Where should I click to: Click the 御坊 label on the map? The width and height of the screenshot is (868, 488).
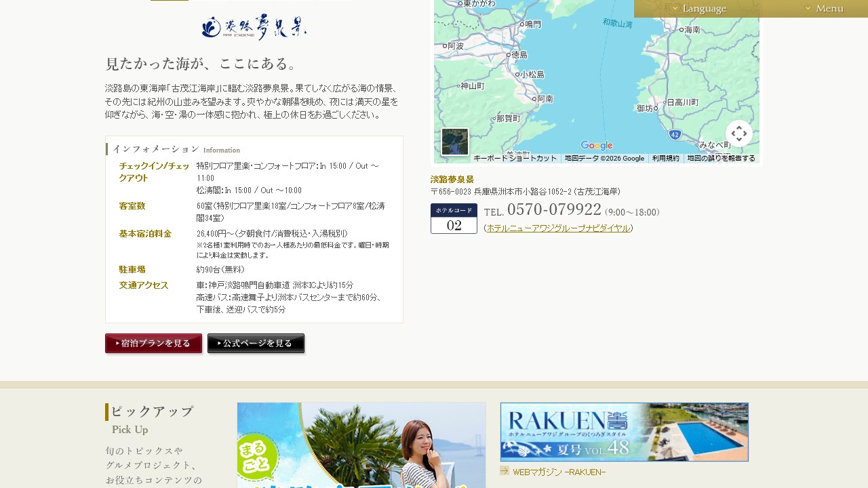[x=645, y=108]
